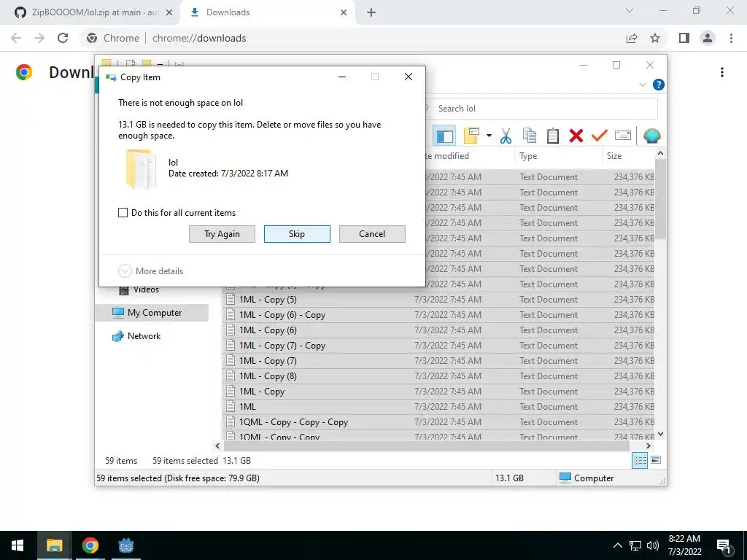The width and height of the screenshot is (747, 560).
Task: Select Videos in navigation pane
Action: coord(146,289)
